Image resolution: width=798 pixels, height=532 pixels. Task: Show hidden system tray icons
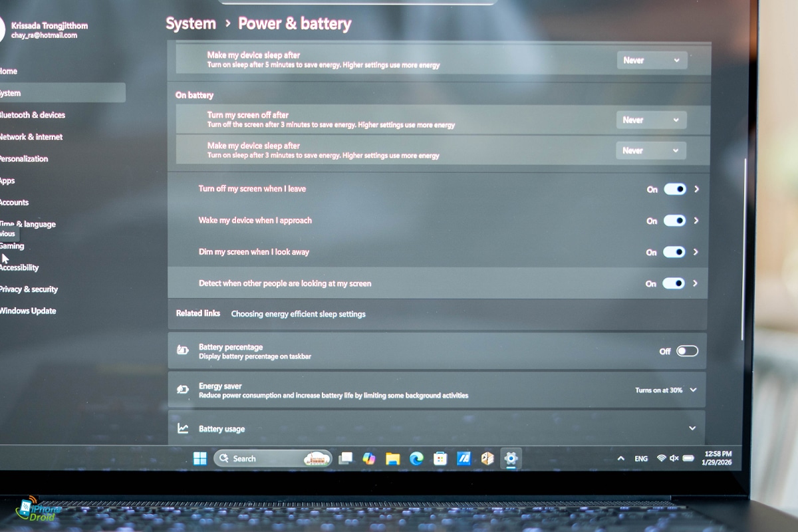click(620, 458)
